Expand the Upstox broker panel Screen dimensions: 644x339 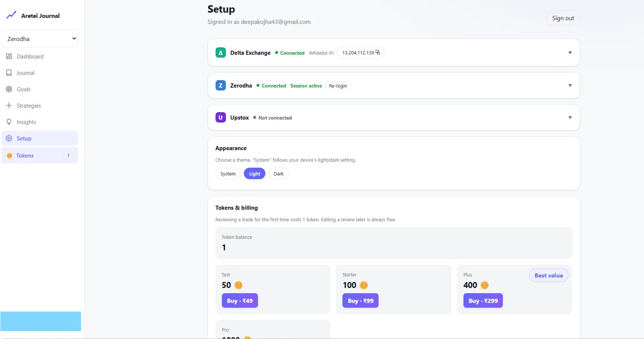point(570,118)
